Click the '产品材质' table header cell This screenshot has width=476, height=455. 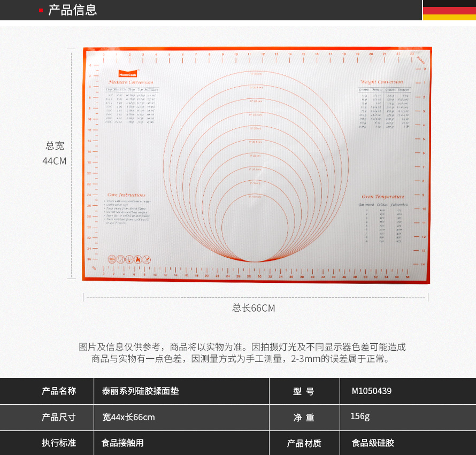[x=304, y=443]
